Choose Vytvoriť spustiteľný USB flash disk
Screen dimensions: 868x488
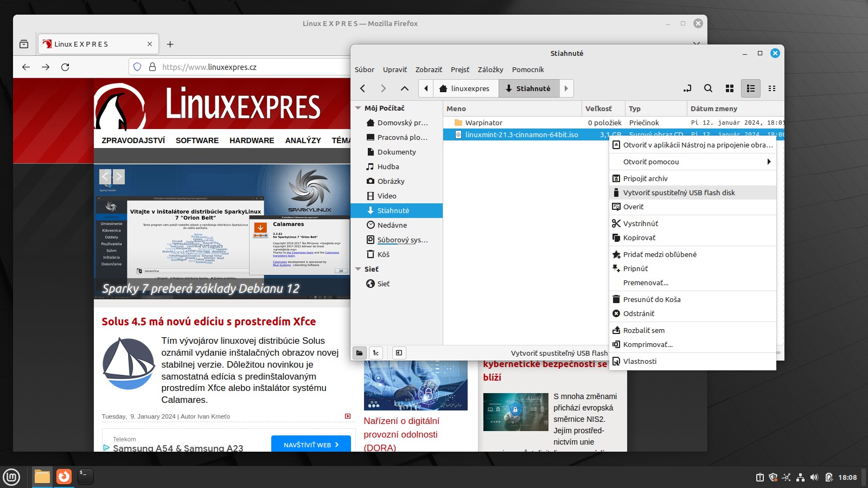tap(693, 192)
